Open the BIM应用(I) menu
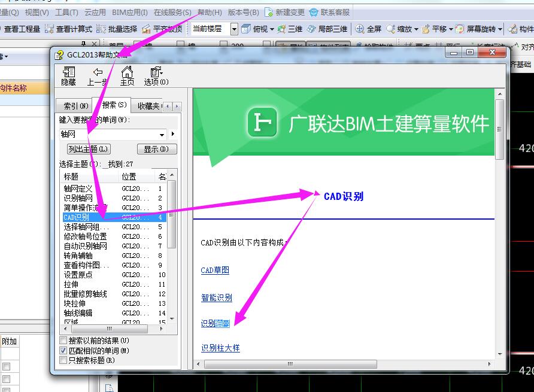 point(130,13)
